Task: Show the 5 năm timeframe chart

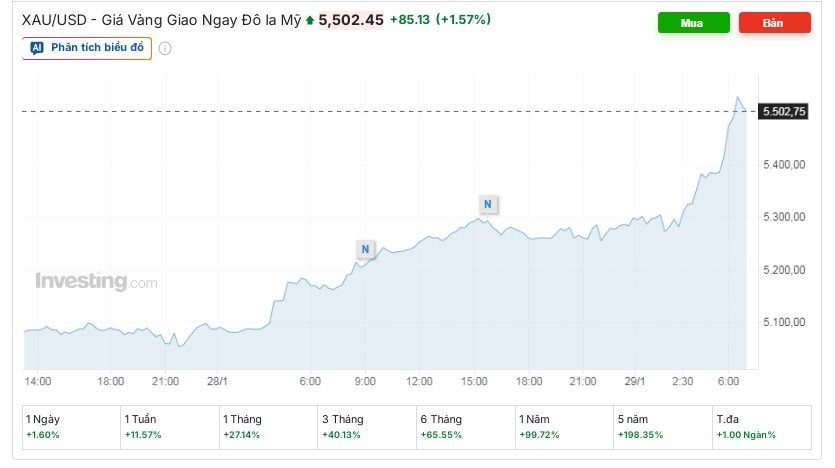Action: pos(661,426)
